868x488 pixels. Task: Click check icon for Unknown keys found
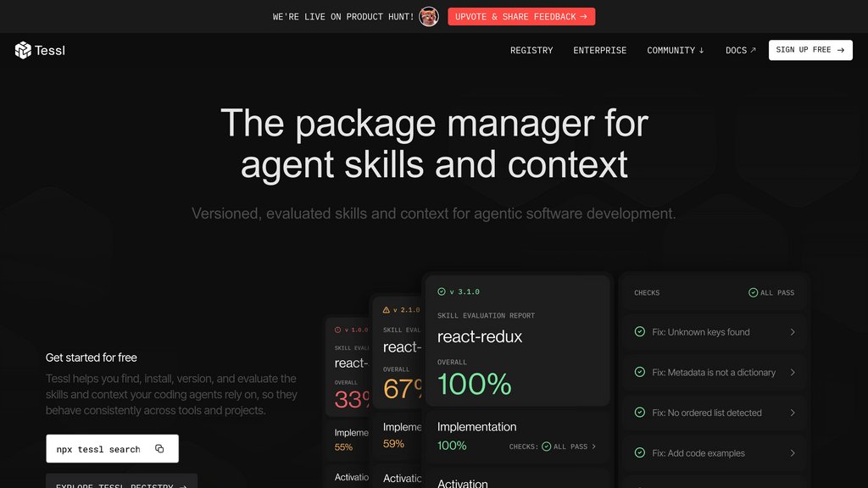640,332
